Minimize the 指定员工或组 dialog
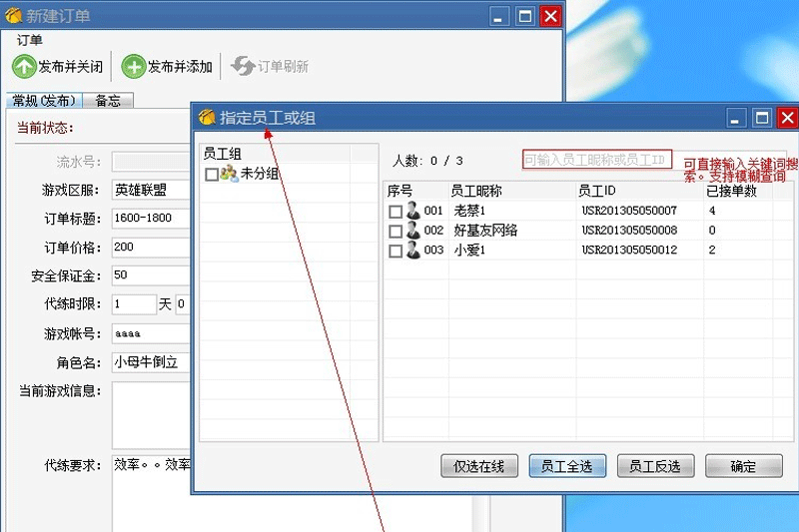 (735, 118)
